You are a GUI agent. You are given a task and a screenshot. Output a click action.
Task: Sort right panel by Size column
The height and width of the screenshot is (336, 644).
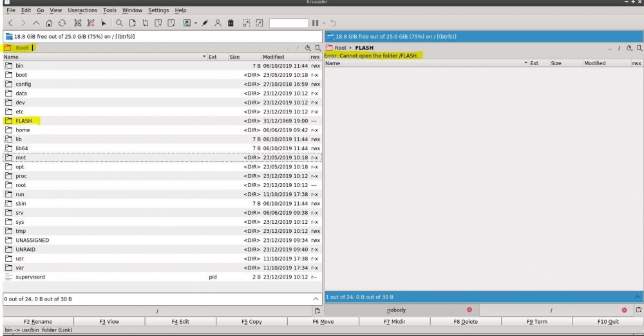pyautogui.click(x=565, y=63)
